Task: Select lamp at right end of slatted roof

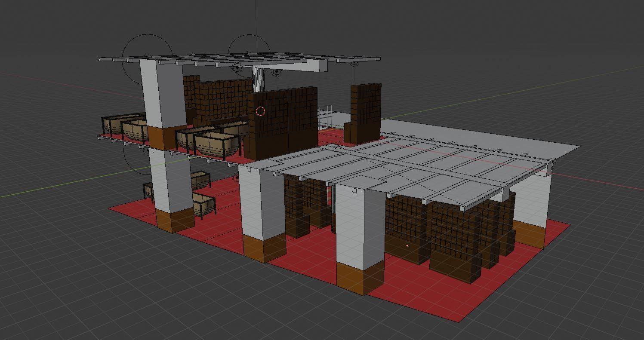Action: 354,64
